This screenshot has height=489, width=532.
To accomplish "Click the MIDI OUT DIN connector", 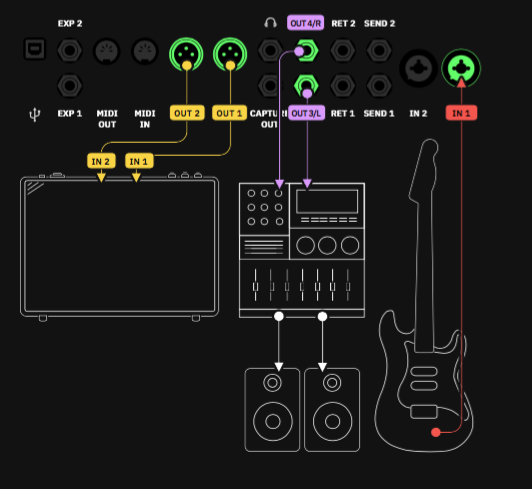I will point(107,52).
